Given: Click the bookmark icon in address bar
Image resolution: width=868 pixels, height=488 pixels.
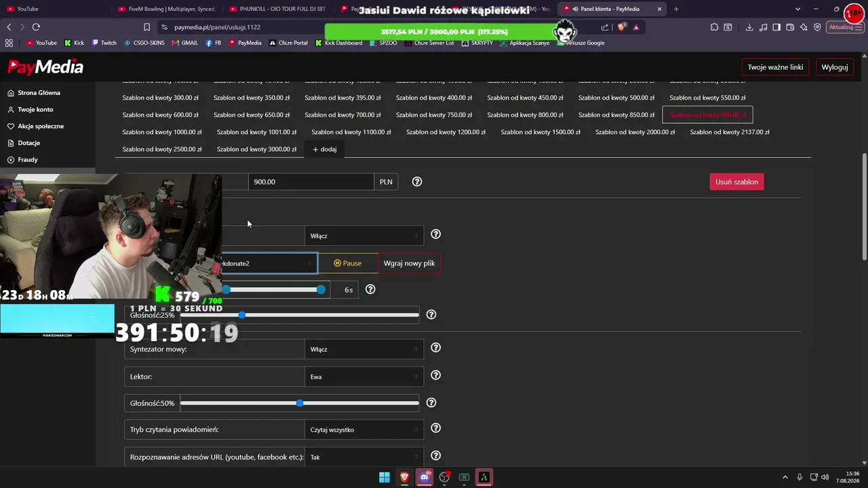Looking at the screenshot, I should (146, 27).
